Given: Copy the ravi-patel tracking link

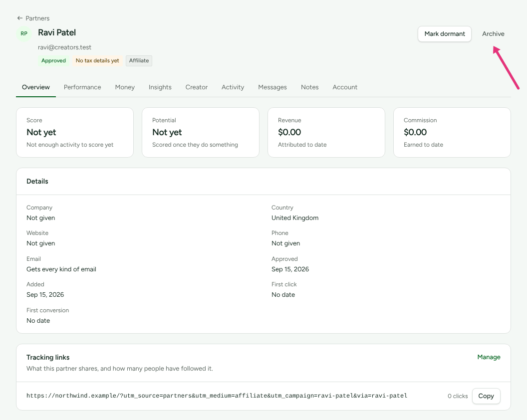Looking at the screenshot, I should pos(486,396).
